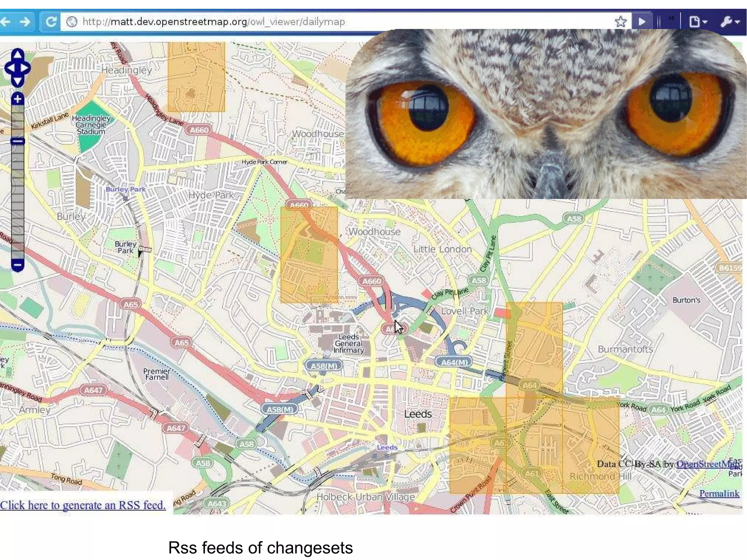Open the wrench settings menu
This screenshot has height=560, width=747.
[x=729, y=22]
